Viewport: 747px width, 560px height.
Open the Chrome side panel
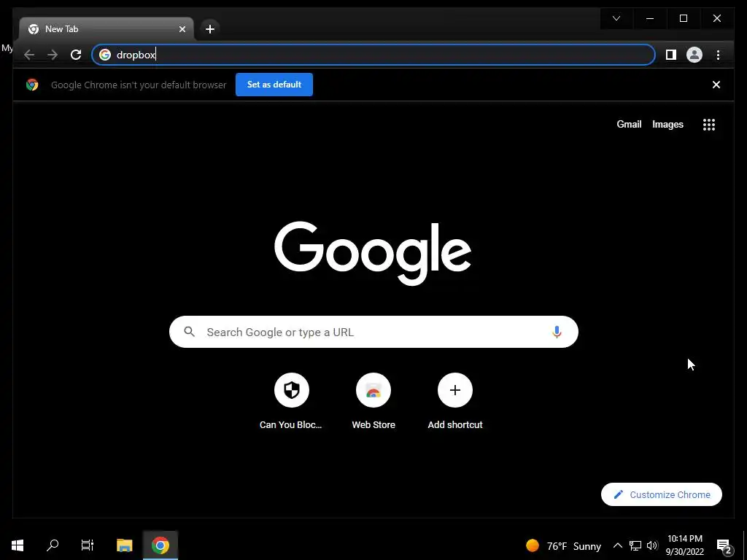671,55
